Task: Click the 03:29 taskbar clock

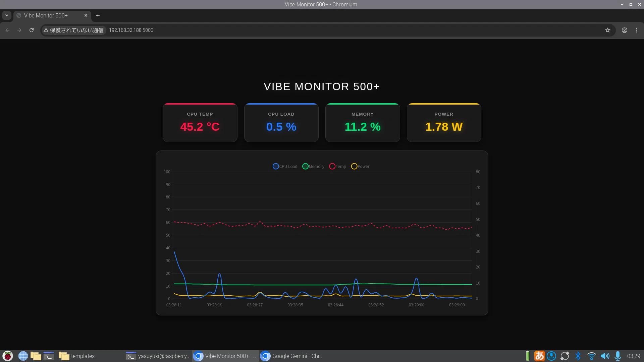Action: coord(634,356)
